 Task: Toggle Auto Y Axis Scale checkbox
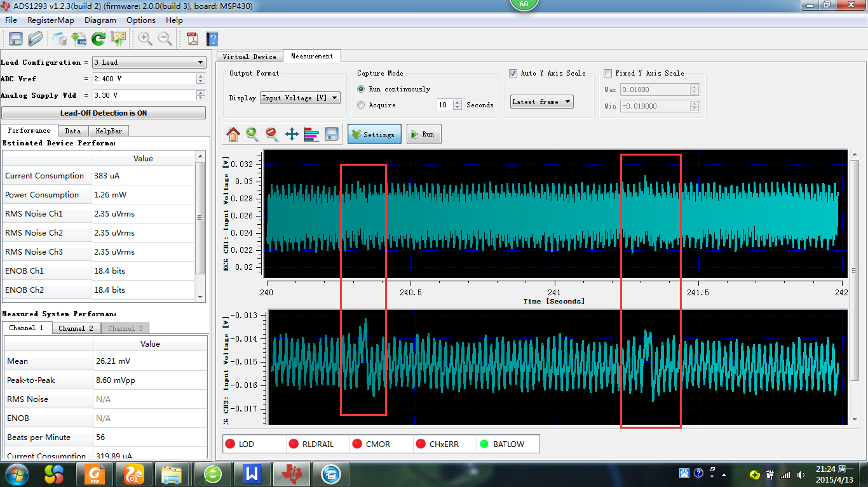[x=513, y=73]
